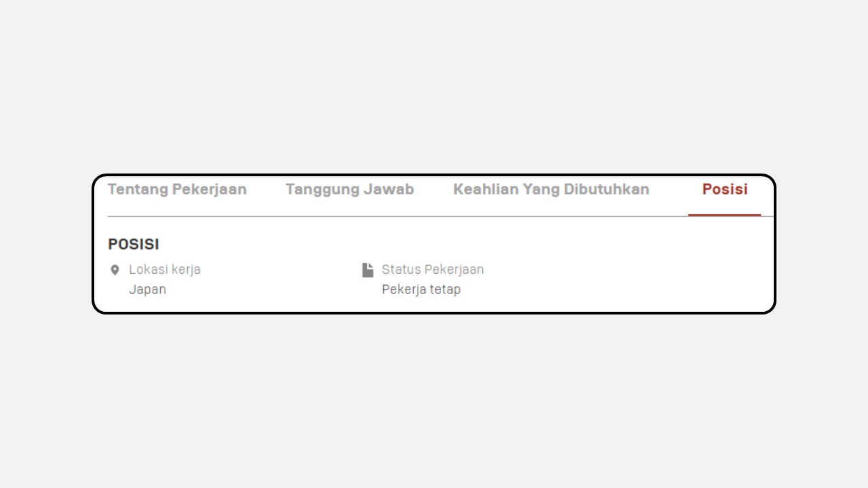868x488 pixels.
Task: Click the Status Pekerjaan label
Action: click(x=433, y=269)
